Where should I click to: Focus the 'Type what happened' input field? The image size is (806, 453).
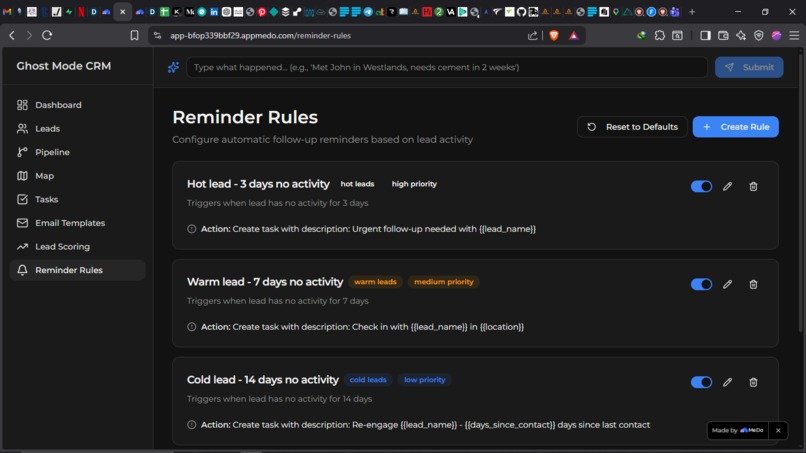pyautogui.click(x=447, y=67)
